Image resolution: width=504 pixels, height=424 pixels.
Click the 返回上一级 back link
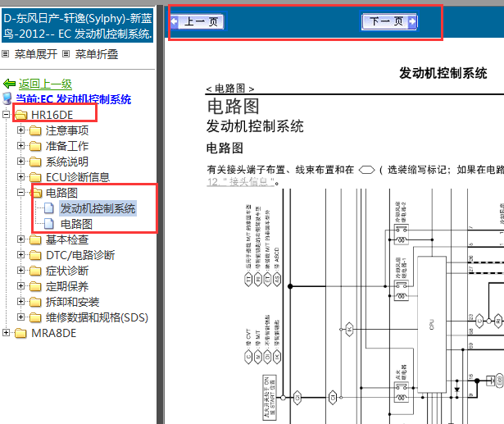coord(45,84)
